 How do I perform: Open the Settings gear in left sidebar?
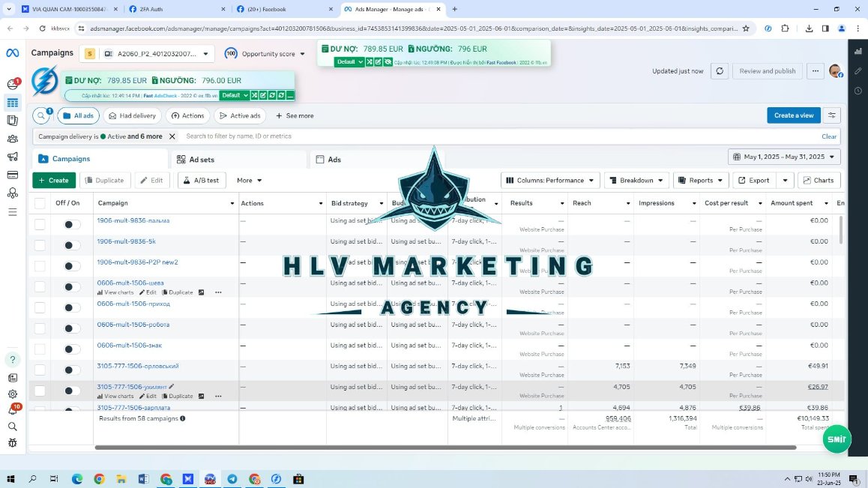pyautogui.click(x=12, y=394)
